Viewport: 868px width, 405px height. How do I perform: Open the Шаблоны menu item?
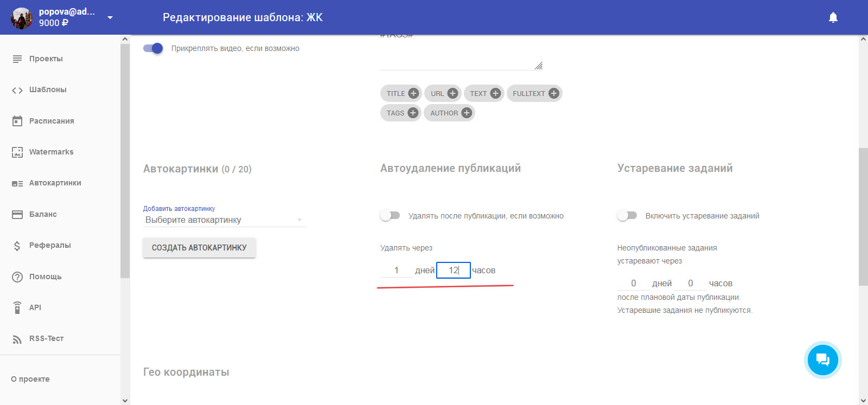(48, 89)
